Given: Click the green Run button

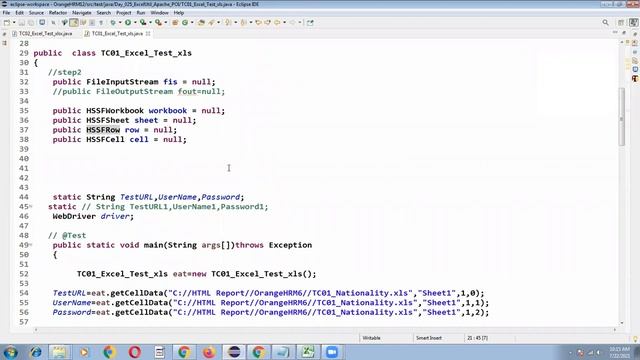Looking at the screenshot, I should [x=128, y=22].
